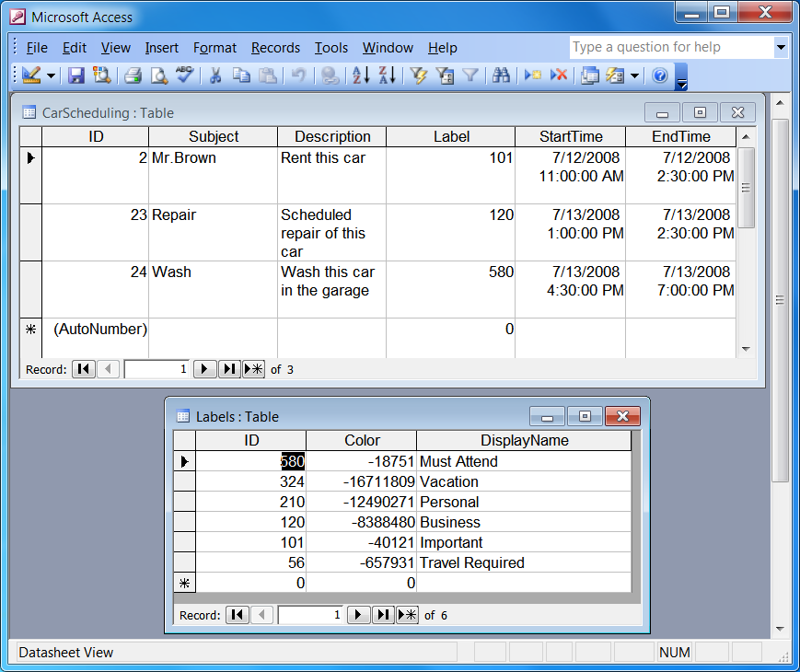Save the table with floppy icon
The image size is (800, 672).
click(x=76, y=75)
